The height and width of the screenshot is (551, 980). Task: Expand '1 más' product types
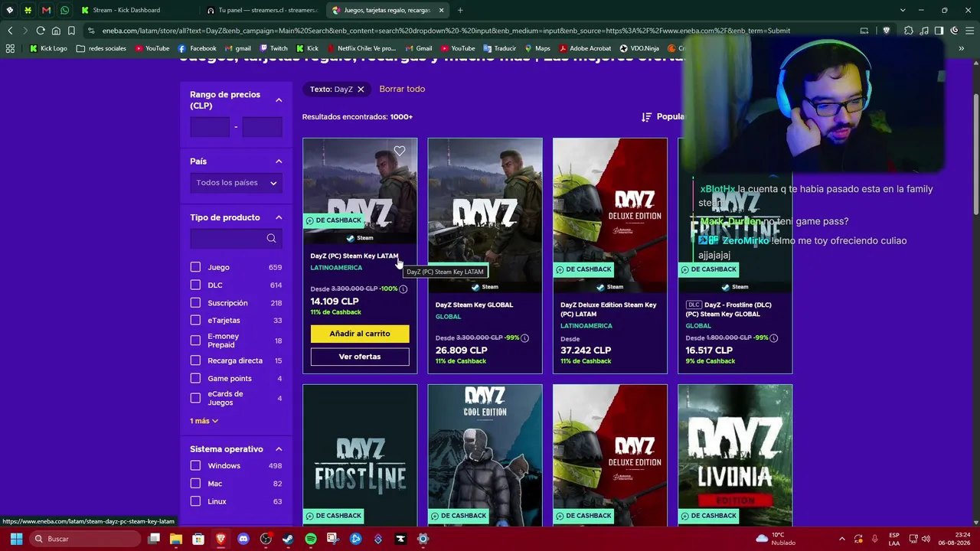point(204,421)
